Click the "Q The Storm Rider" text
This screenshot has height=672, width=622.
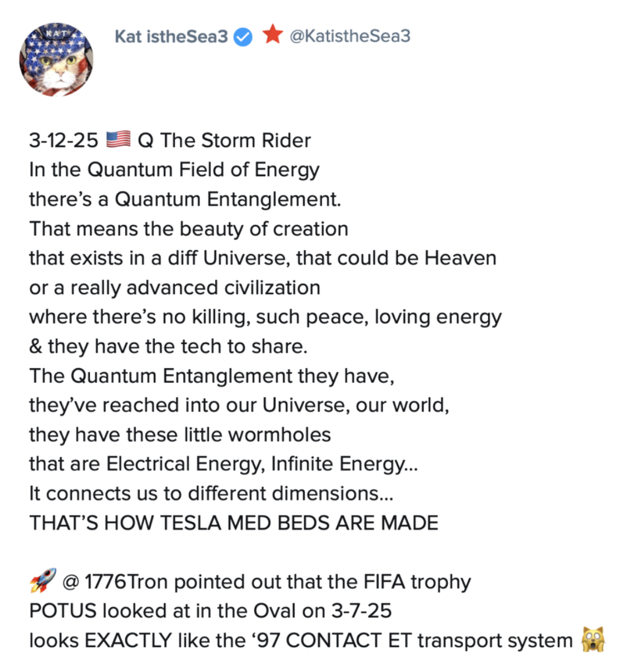(x=224, y=140)
